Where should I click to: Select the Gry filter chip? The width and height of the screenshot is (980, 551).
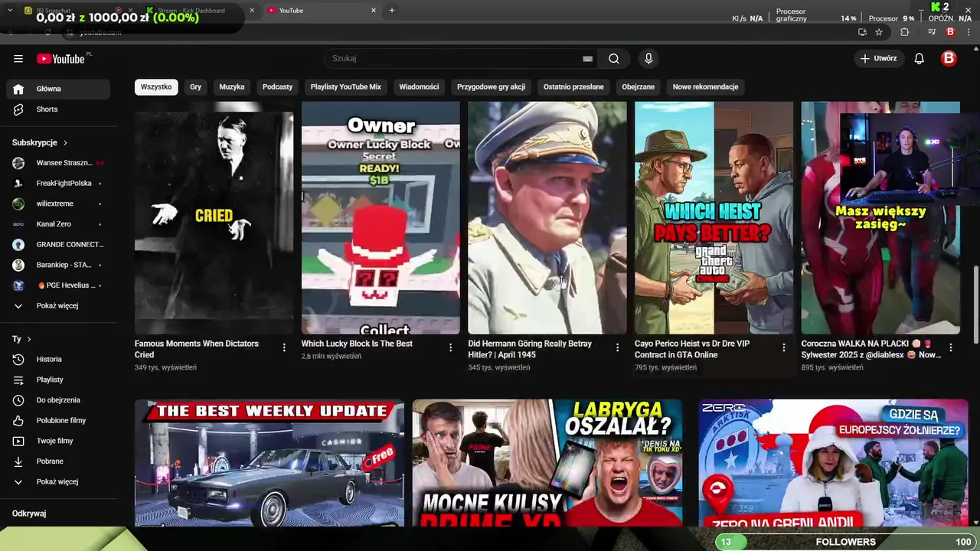click(x=196, y=87)
